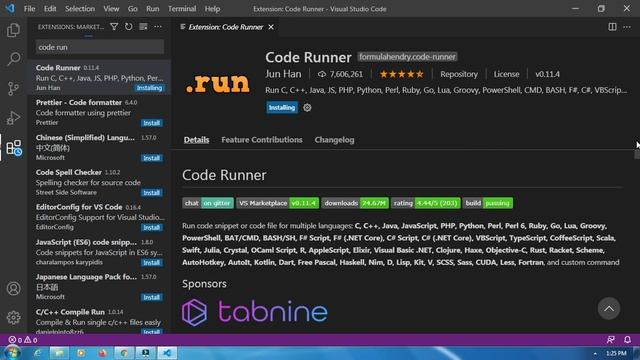This screenshot has width=640, height=360.
Task: Select C/C++ Compile Run extension entry
Action: [x=99, y=321]
